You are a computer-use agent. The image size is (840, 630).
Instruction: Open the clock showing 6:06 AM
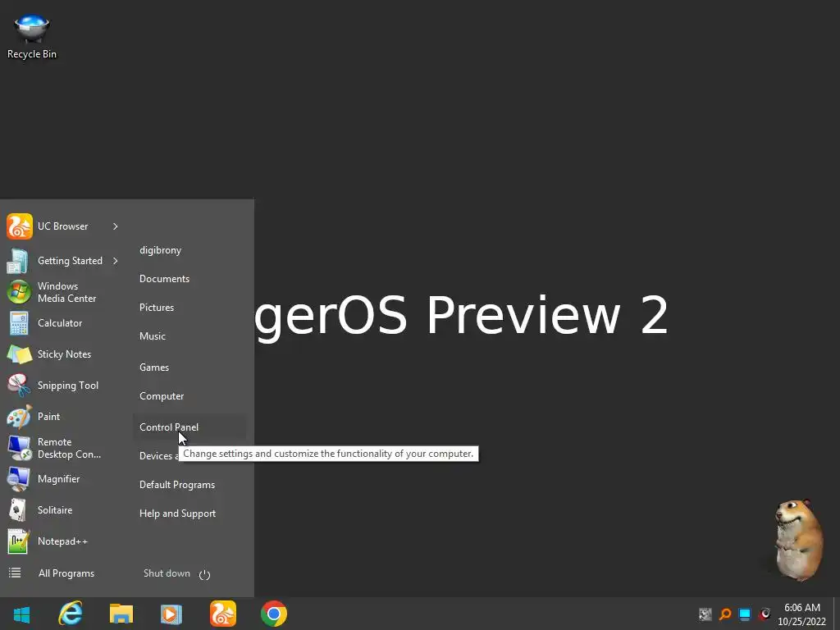[802, 614]
